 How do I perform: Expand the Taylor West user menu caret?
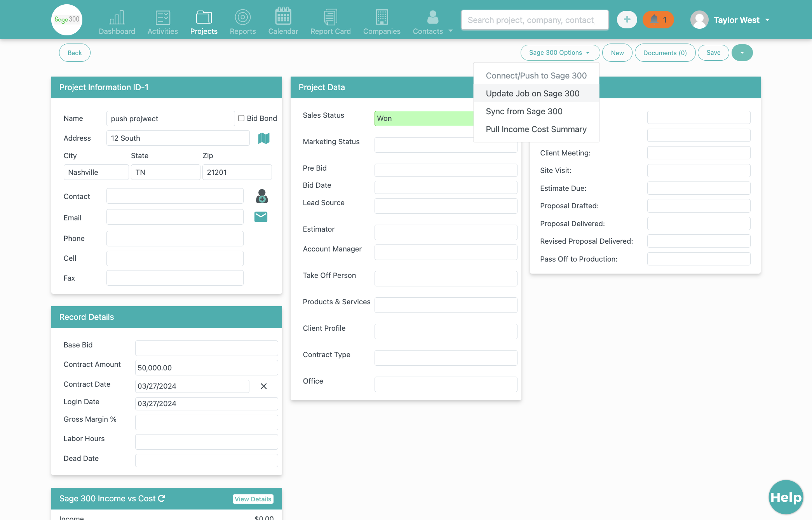767,20
